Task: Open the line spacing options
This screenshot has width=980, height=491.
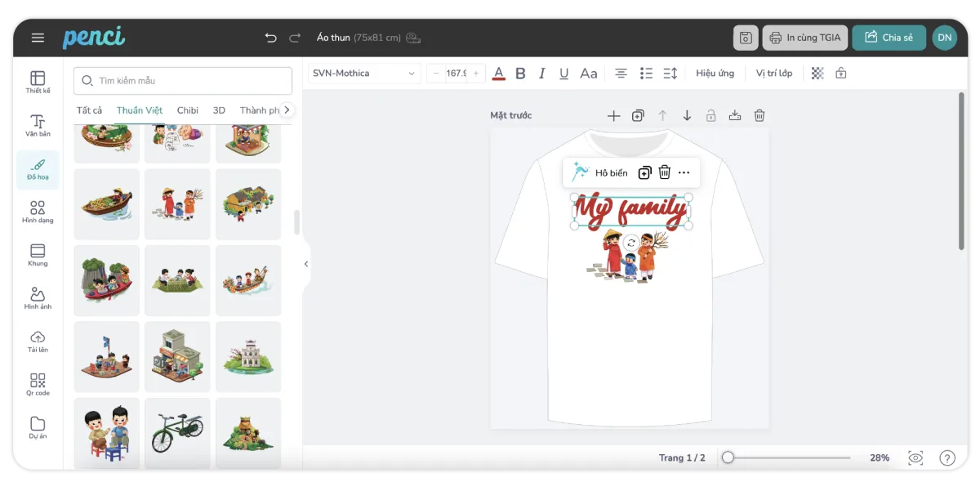Action: 670,74
